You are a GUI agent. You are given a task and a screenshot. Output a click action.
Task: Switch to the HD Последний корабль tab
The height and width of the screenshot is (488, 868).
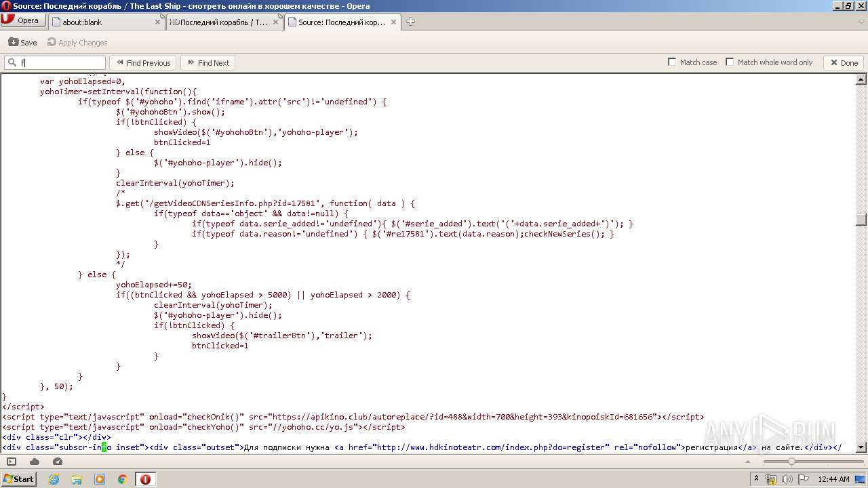tap(224, 22)
